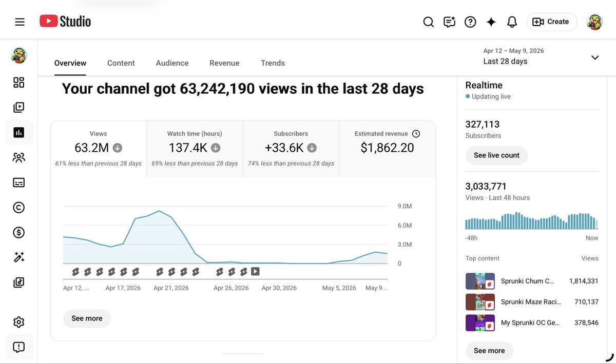Select the Watch time metric card
This screenshot has height=364, width=616.
[195, 149]
